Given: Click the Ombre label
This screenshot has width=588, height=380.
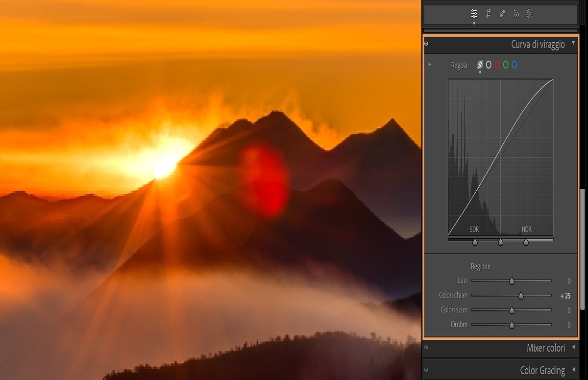Looking at the screenshot, I should coord(459,325).
